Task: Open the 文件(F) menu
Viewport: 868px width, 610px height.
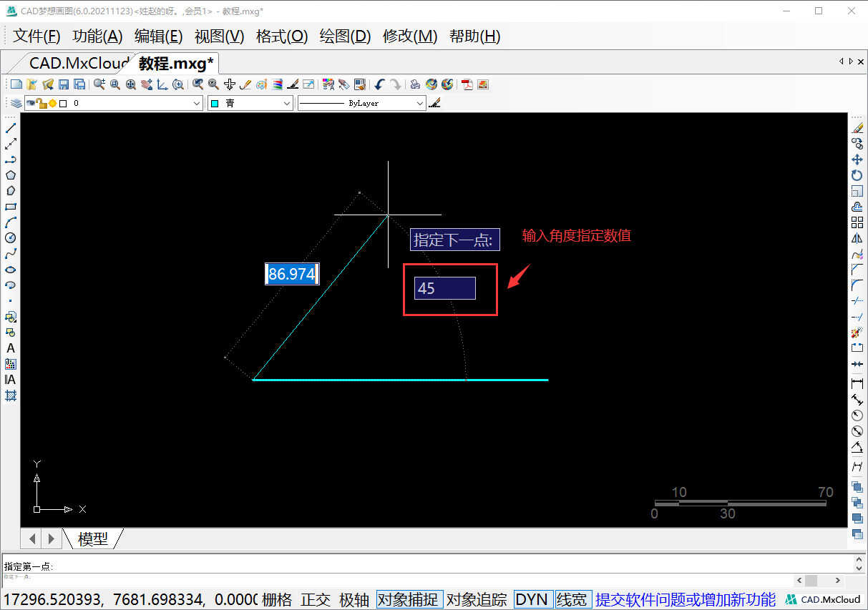Action: 36,36
